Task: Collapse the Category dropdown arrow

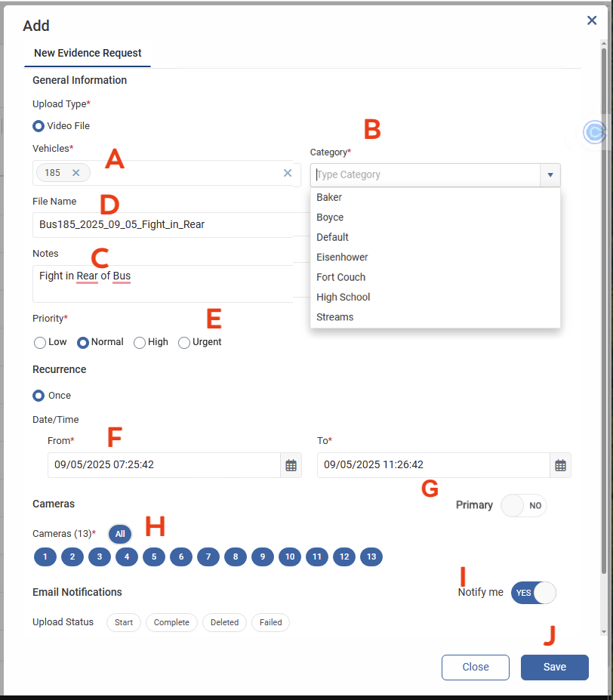Action: [550, 175]
